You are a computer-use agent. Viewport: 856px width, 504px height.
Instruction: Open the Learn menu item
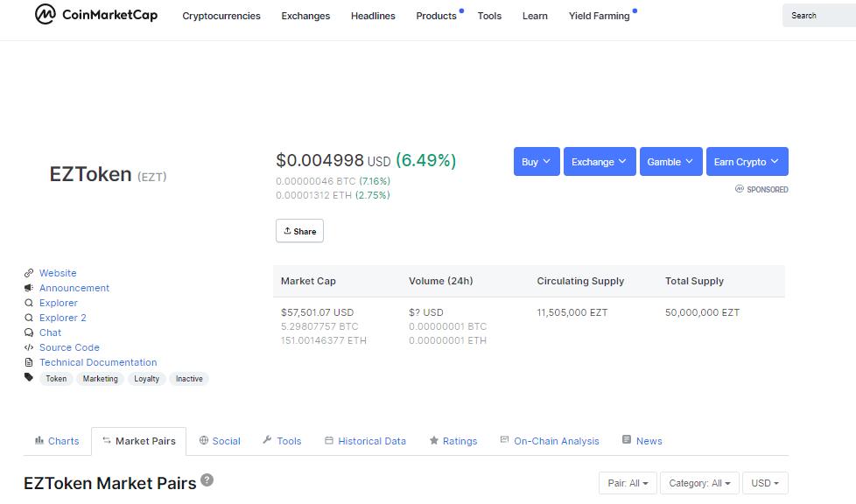click(x=535, y=16)
